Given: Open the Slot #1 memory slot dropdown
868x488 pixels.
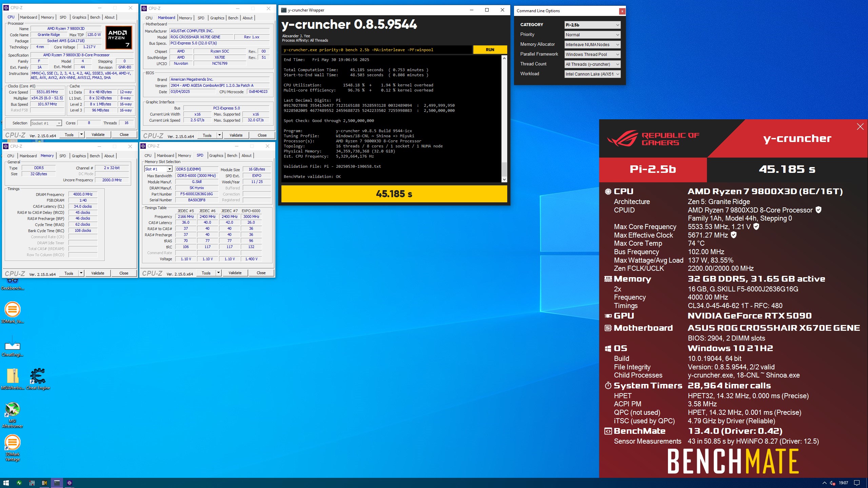Looking at the screenshot, I should point(158,169).
